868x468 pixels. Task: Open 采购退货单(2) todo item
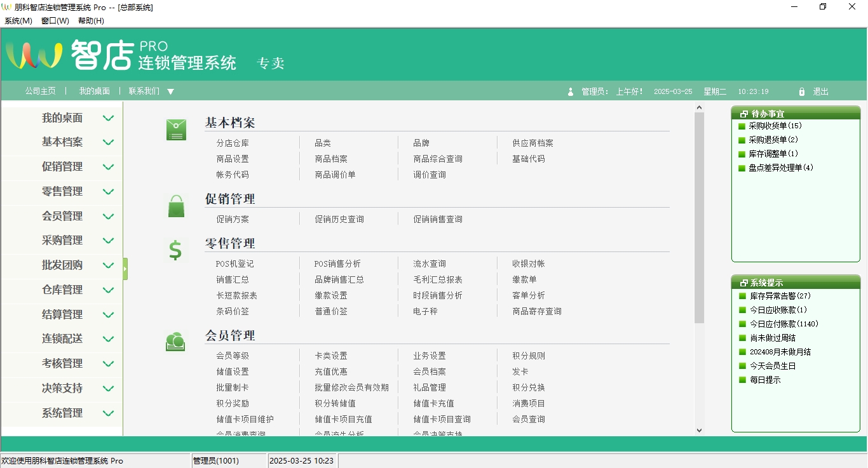pos(773,140)
